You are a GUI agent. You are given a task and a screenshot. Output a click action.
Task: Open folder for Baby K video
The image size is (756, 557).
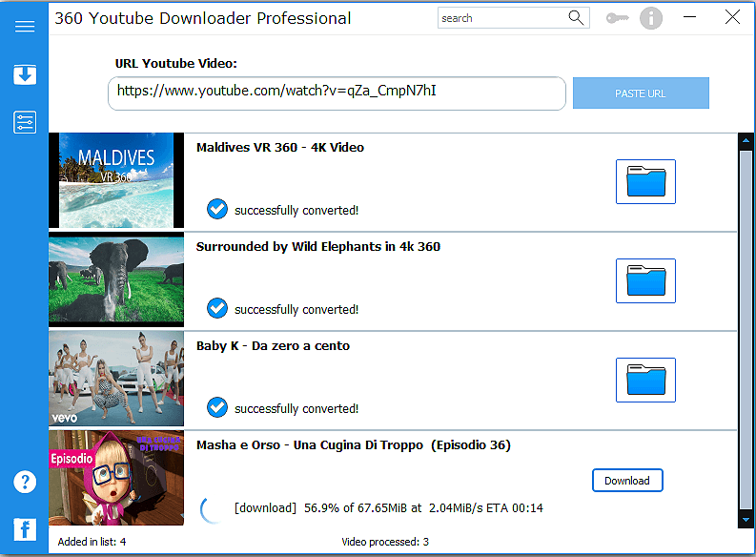(645, 380)
